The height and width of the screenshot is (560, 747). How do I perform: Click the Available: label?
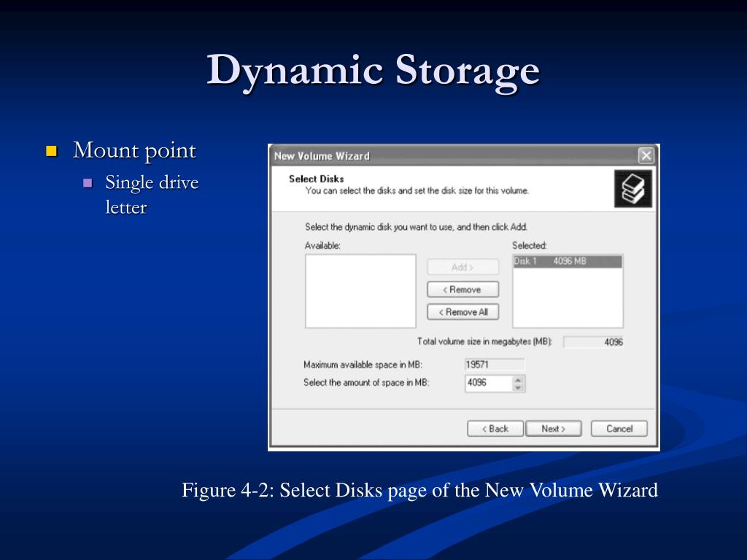click(x=322, y=246)
